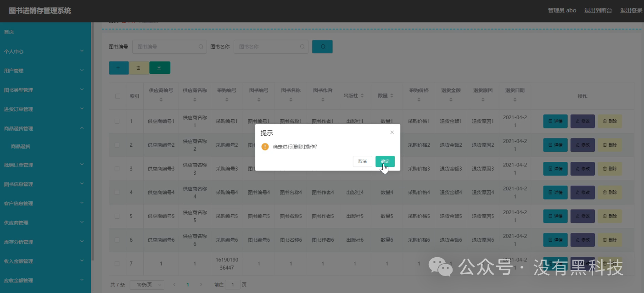
Task: Click 删除 for row 6
Action: (x=610, y=240)
